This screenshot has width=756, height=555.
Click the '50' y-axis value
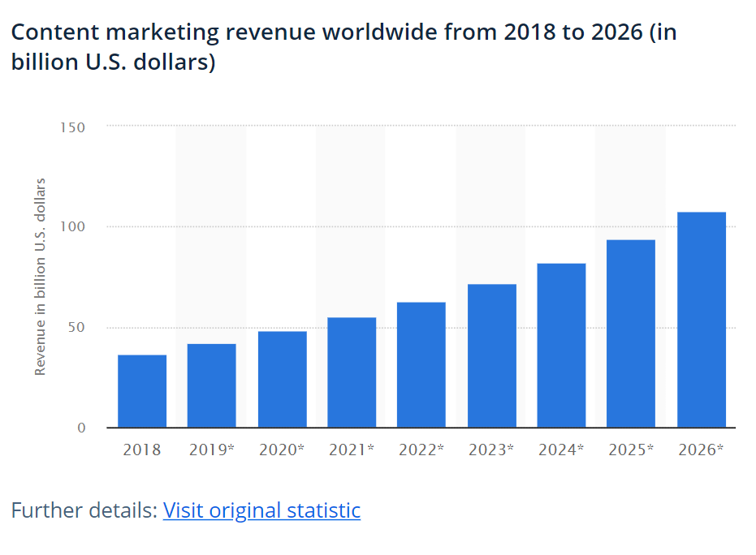coord(76,328)
